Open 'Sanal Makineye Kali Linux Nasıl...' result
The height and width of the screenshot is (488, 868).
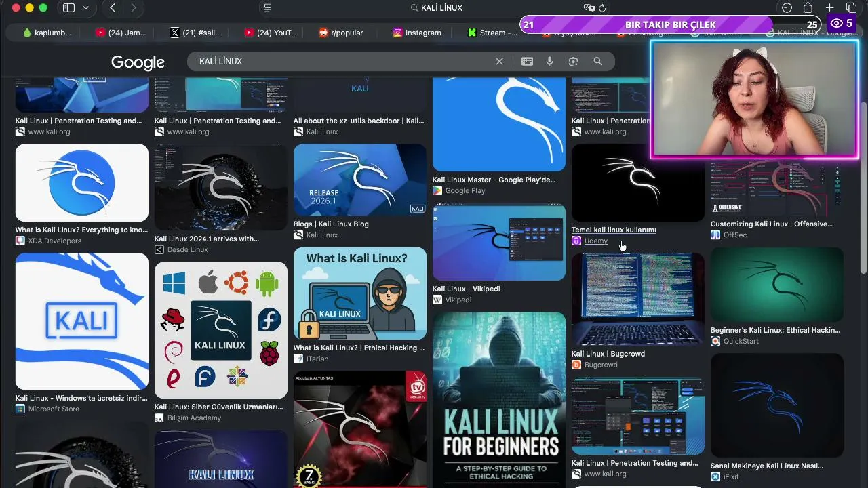767,466
